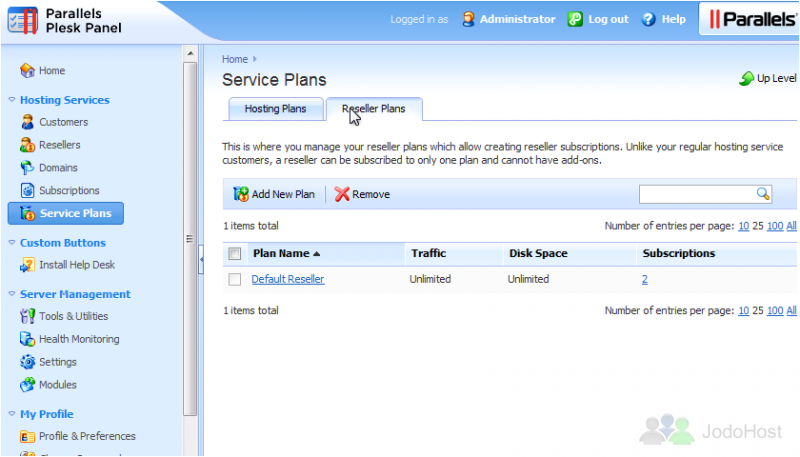Sort by the Subscriptions column header
Viewport: 800px width, 457px height.
[x=679, y=253]
